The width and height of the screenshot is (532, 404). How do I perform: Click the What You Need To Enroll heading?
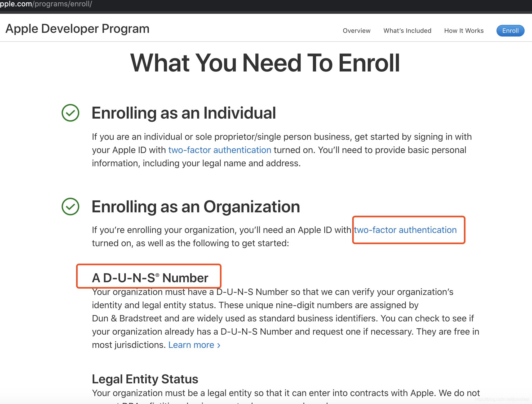265,63
